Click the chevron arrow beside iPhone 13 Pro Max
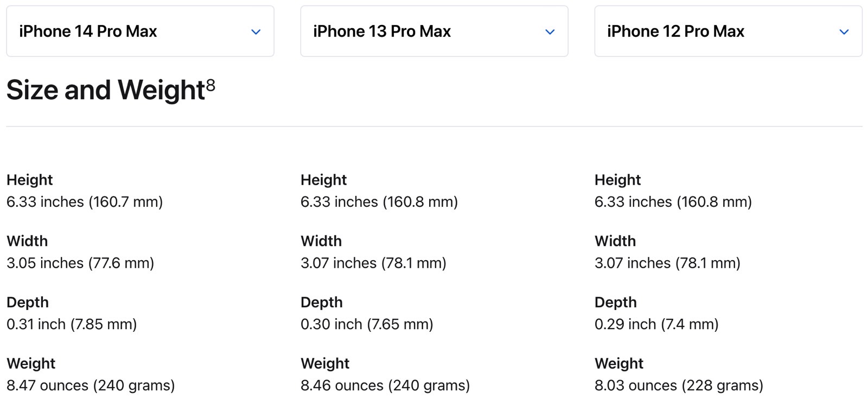The image size is (868, 404). (550, 32)
